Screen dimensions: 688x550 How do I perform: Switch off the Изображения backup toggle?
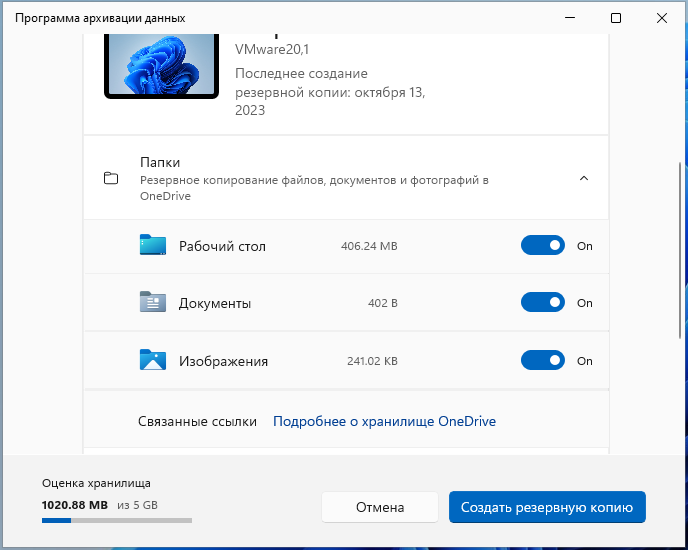coord(543,360)
